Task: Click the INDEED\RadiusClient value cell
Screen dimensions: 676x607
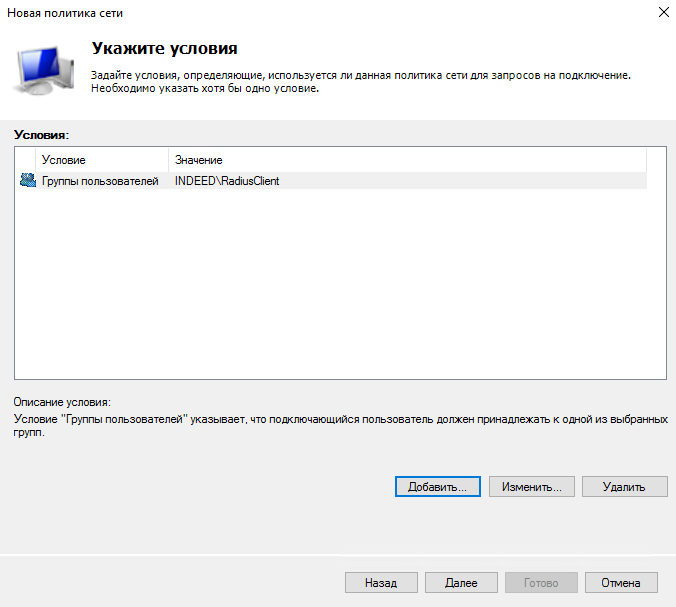Action: tap(226, 181)
